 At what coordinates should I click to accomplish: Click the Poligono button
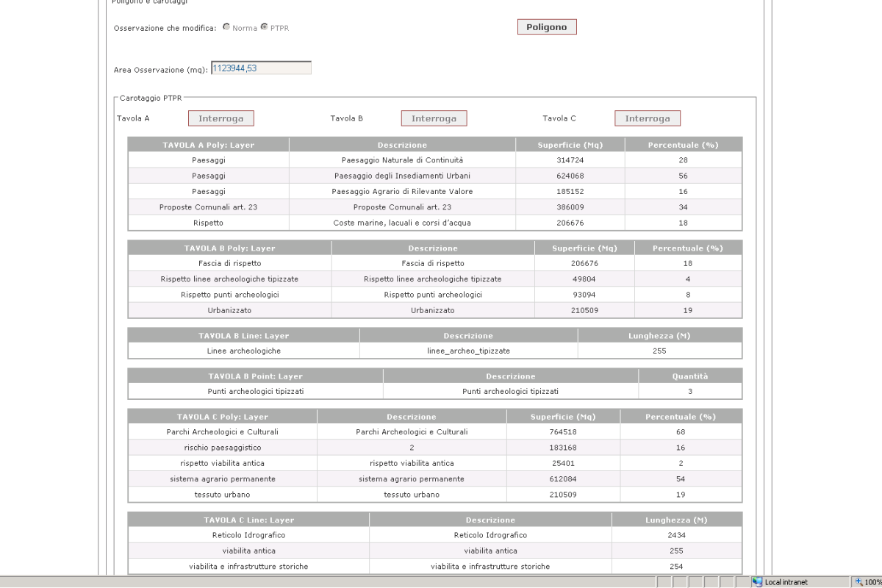pyautogui.click(x=547, y=27)
